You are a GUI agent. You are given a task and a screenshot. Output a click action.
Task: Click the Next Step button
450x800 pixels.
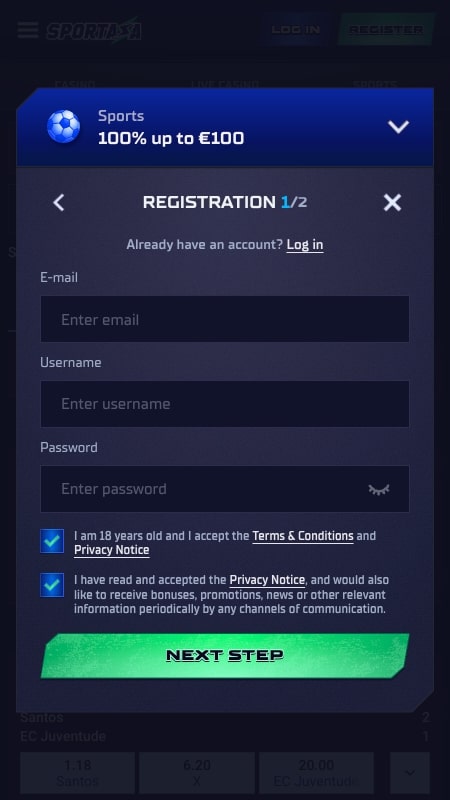(x=225, y=656)
